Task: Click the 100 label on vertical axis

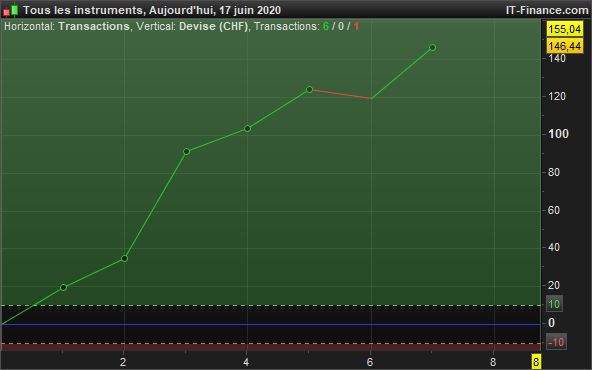Action: [558, 134]
